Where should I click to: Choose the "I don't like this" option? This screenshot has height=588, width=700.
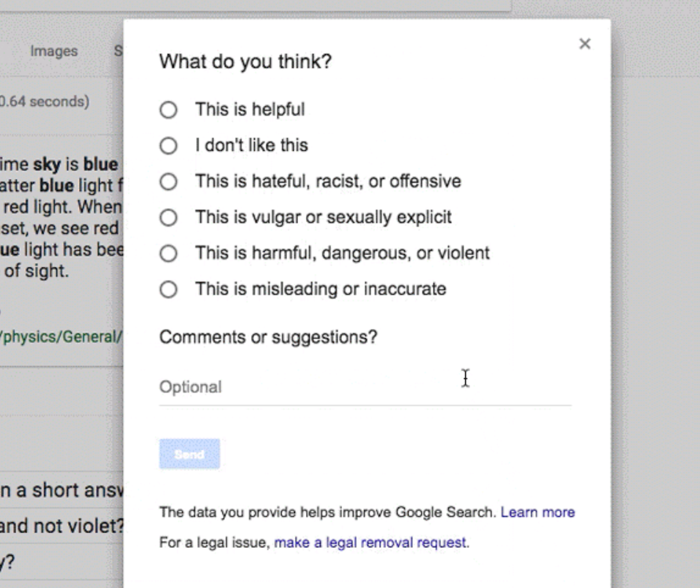tap(168, 146)
